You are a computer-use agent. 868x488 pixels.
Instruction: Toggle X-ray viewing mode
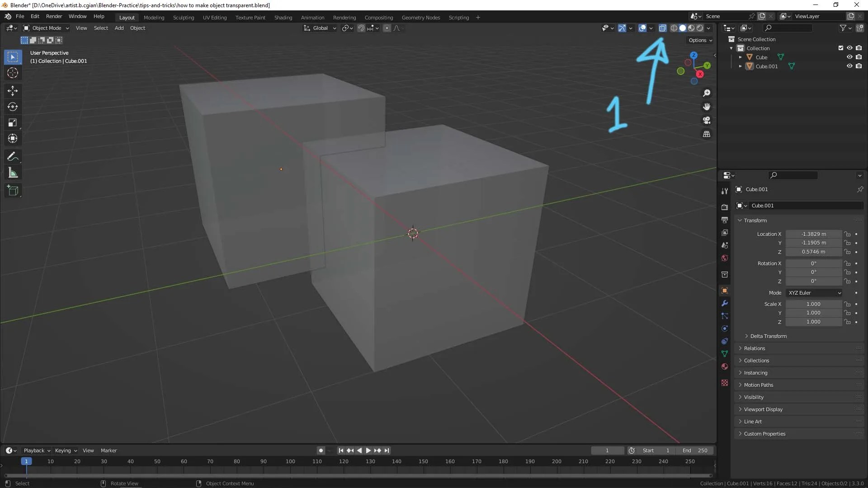point(663,28)
